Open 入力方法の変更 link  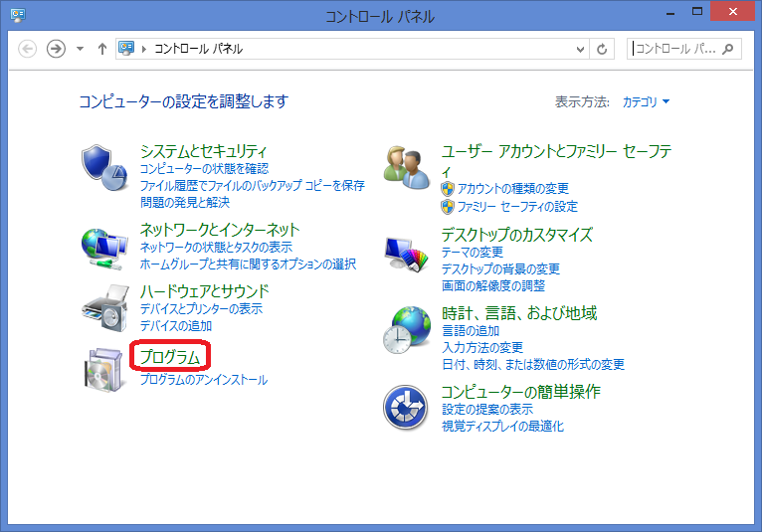click(x=482, y=348)
